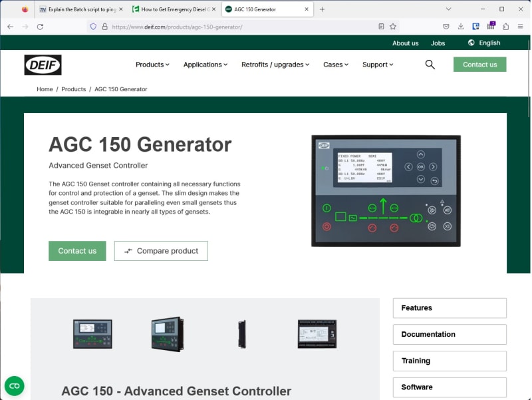Close the Explain the Batch script tab
This screenshot has height=400, width=532.
[121, 9]
